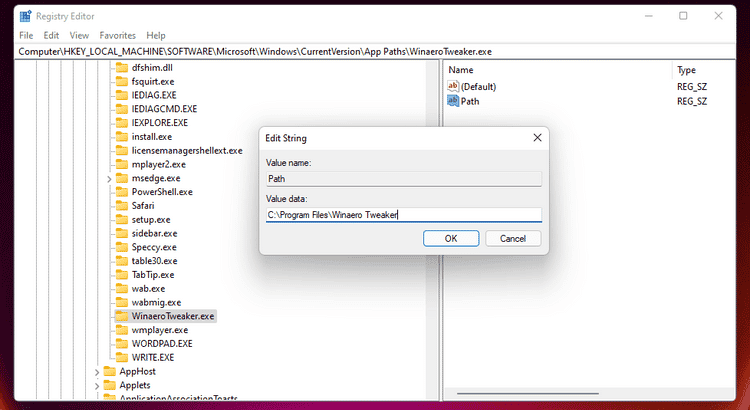Viewport: 750px width, 410px height.
Task: Click the TabTip.exe folder icon
Action: (122, 275)
